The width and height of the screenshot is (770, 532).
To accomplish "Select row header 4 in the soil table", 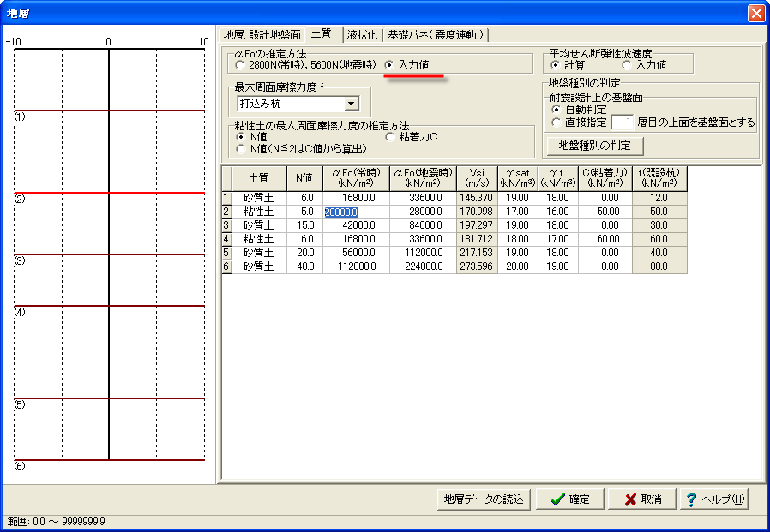I will tap(226, 239).
